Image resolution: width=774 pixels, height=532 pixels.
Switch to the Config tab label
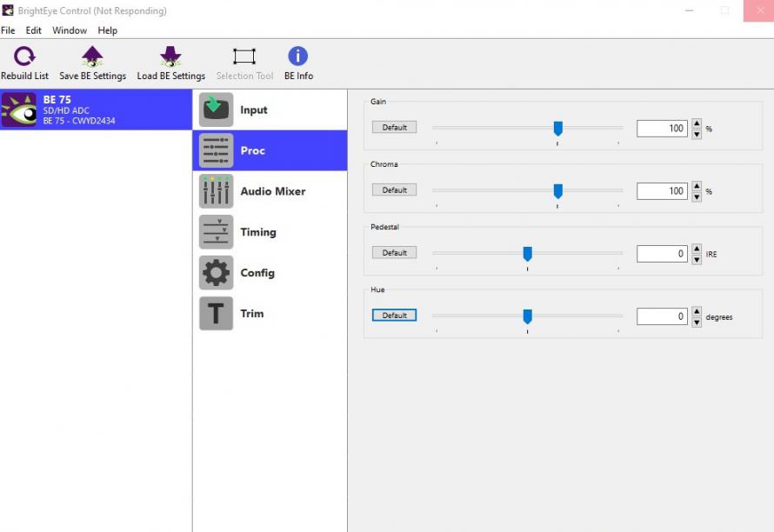point(257,273)
